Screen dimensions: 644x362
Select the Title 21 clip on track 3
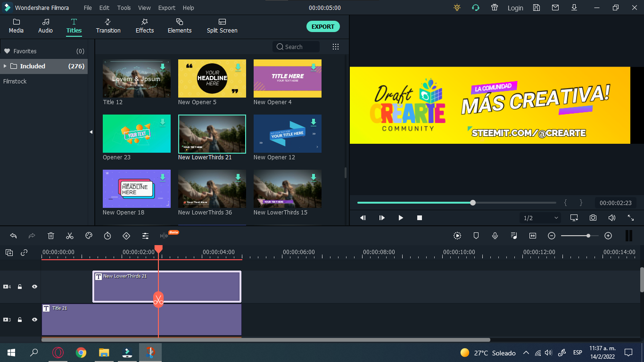(141, 320)
